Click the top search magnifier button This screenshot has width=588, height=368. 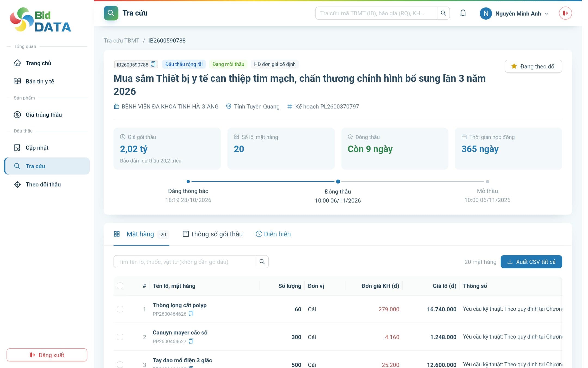click(x=443, y=13)
